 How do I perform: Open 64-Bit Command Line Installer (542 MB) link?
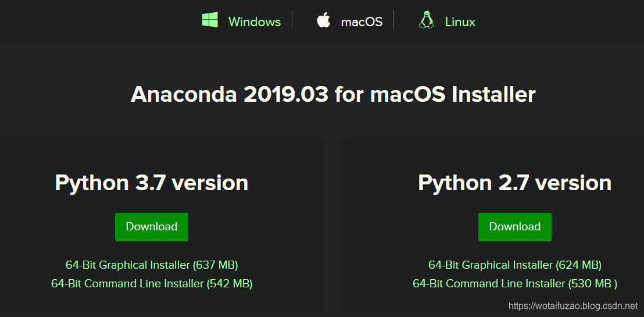(x=152, y=284)
